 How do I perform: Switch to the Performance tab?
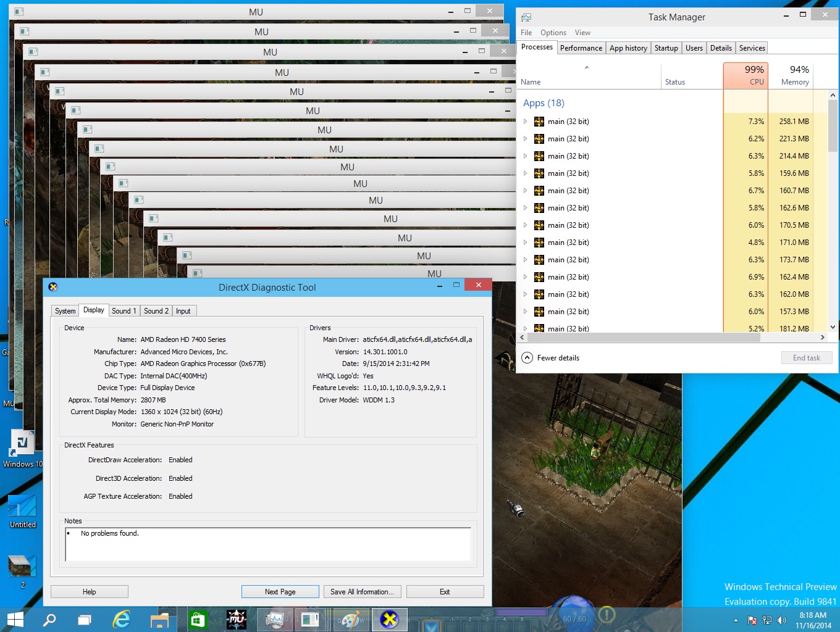click(x=581, y=48)
